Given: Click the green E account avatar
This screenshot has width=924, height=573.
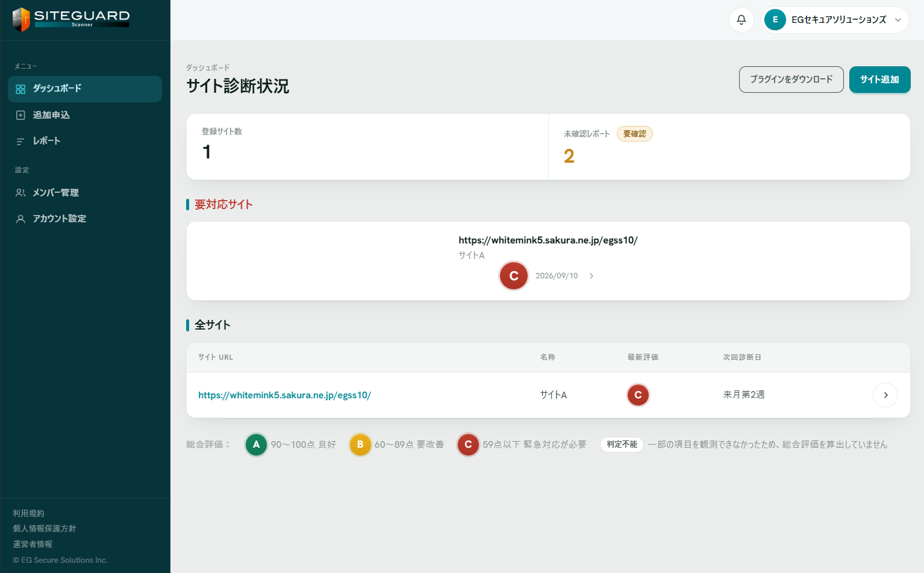Looking at the screenshot, I should [775, 20].
